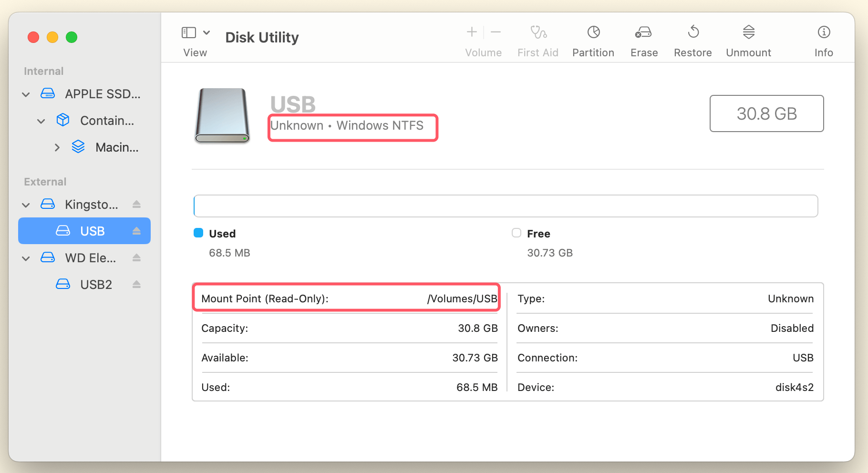Unmount the USB volume via toolbar

point(748,40)
